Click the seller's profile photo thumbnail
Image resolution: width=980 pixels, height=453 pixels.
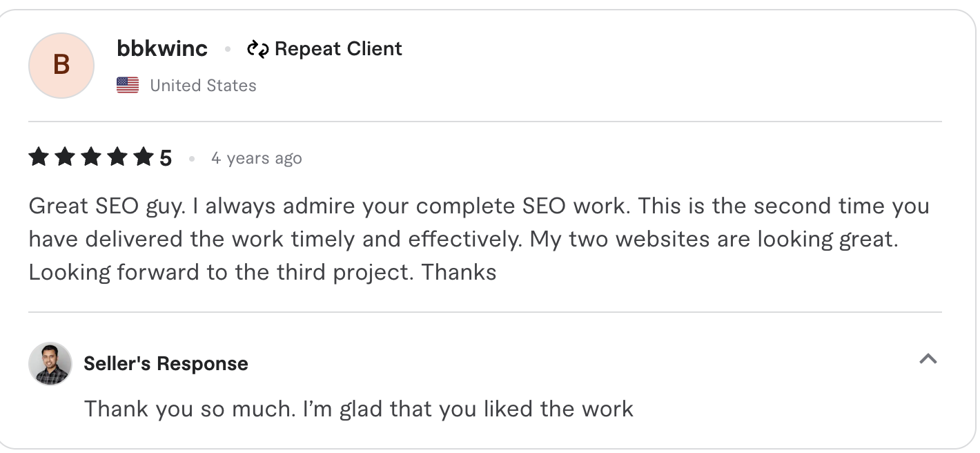click(x=50, y=363)
